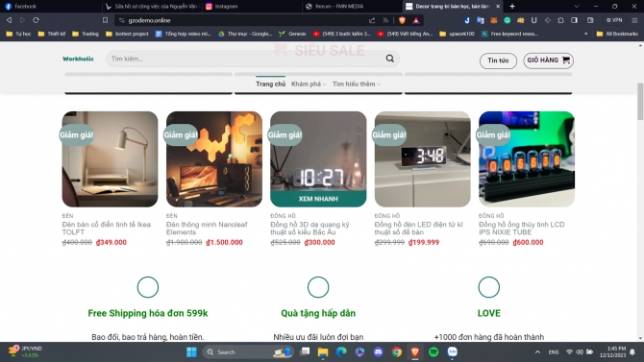Open the Ikea TOLFT lamp product thumbnail
This screenshot has height=362, width=644.
110,158
